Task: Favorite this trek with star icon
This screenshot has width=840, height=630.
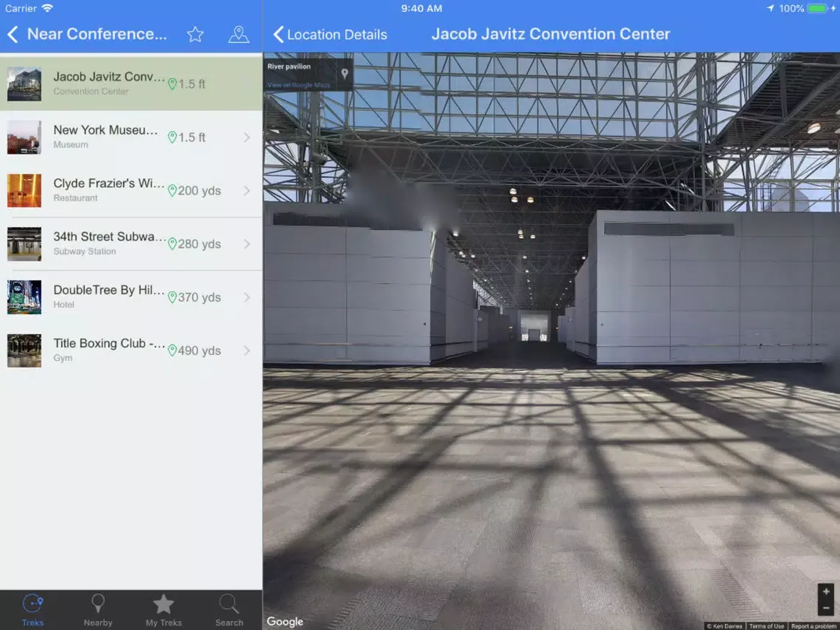Action: pyautogui.click(x=195, y=34)
